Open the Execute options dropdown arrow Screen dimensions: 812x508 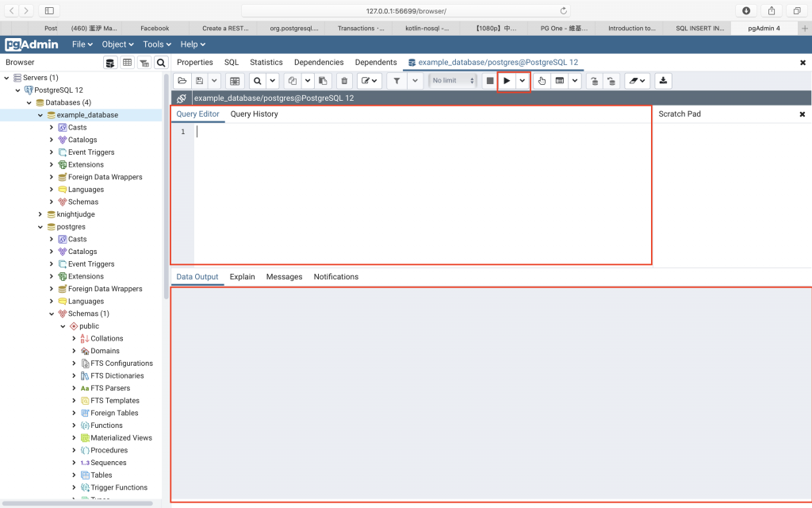click(523, 81)
